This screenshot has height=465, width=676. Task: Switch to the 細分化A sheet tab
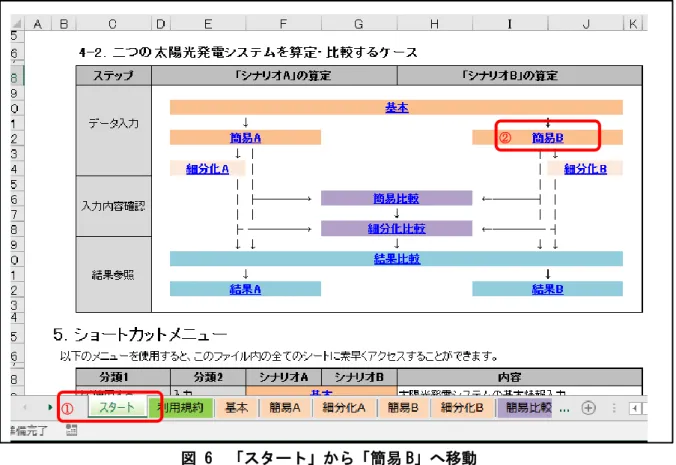coord(344,407)
